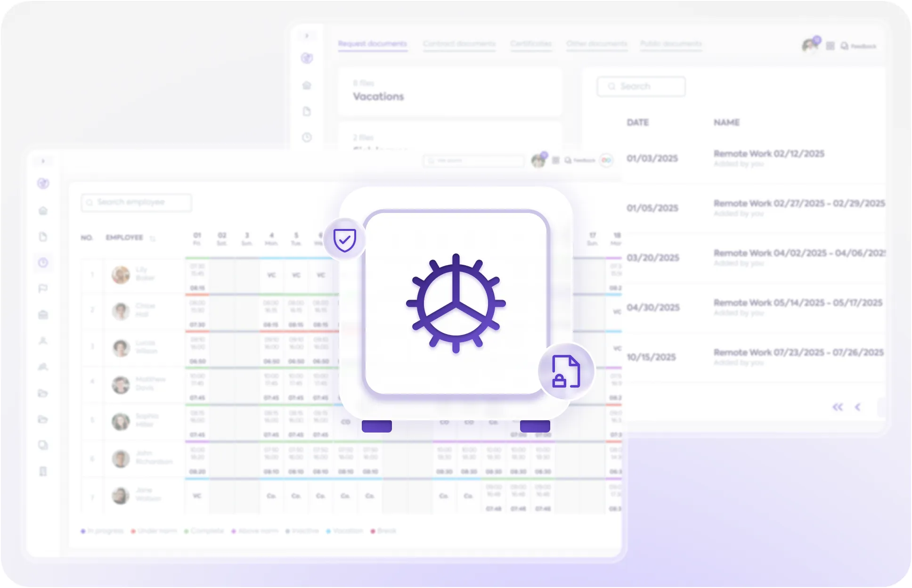Click Feedback in the timesheet window header
The height and width of the screenshot is (588, 912).
580,160
